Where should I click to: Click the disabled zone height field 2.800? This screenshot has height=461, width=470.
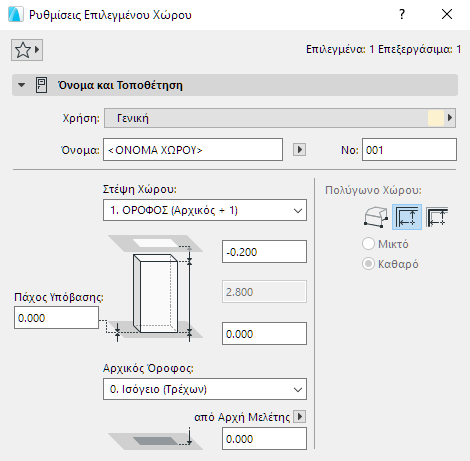(264, 292)
